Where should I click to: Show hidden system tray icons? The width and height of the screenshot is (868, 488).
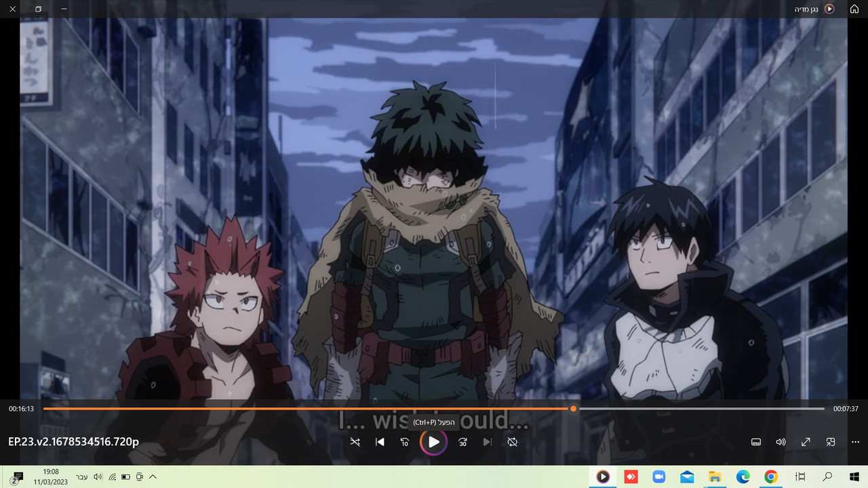153,477
